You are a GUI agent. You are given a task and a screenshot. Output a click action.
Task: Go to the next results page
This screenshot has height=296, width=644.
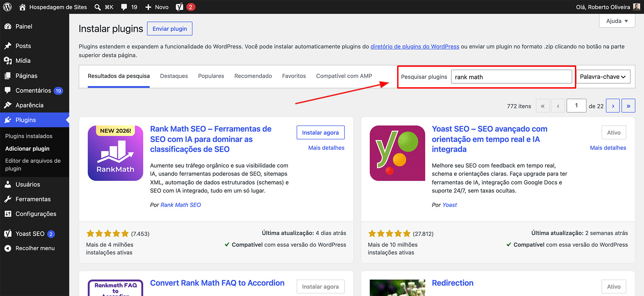click(613, 106)
